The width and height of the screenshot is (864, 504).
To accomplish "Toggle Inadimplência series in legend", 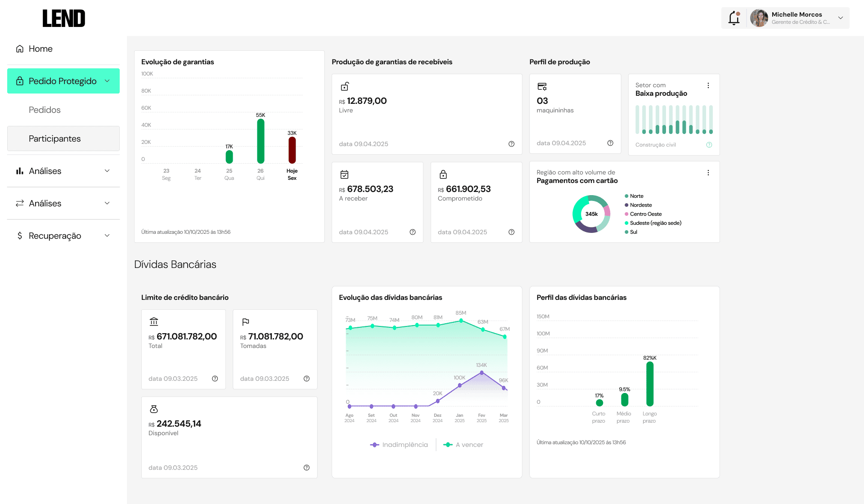I will [399, 445].
